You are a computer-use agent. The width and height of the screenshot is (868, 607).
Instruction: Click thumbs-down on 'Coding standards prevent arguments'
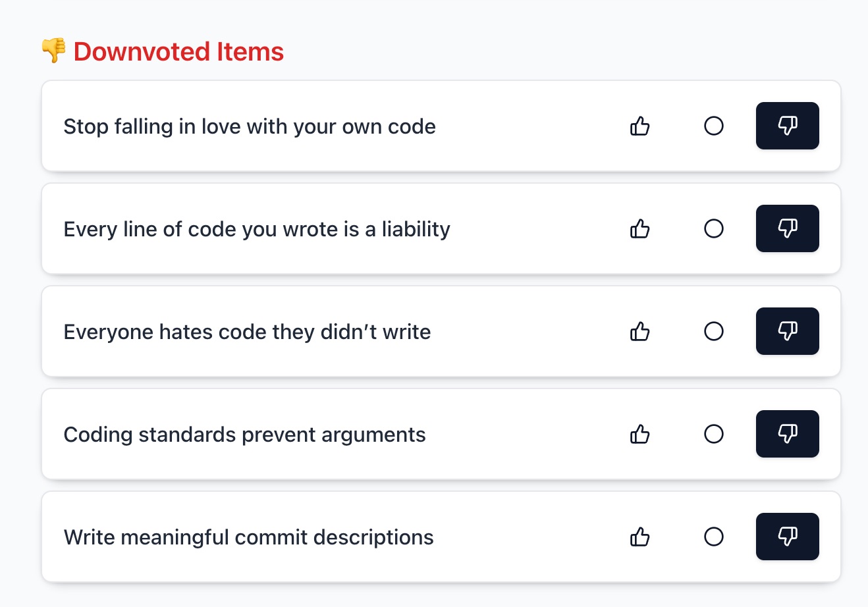pyautogui.click(x=788, y=434)
